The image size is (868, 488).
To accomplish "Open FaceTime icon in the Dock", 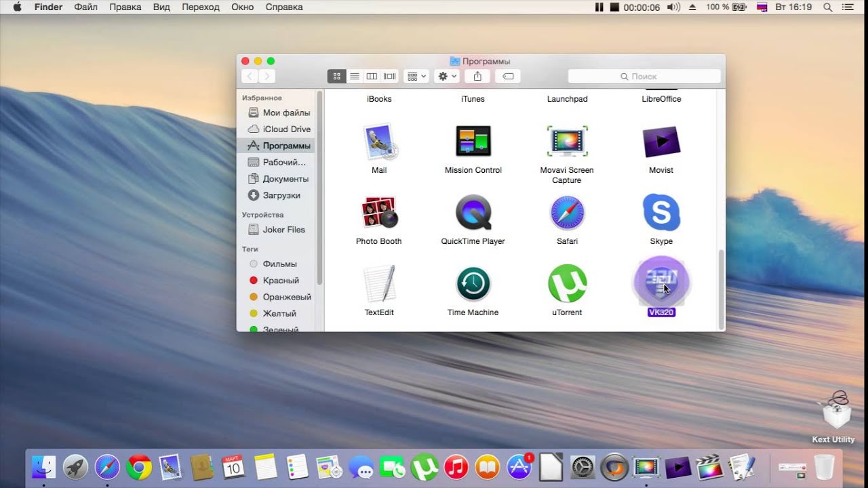I will click(x=393, y=467).
